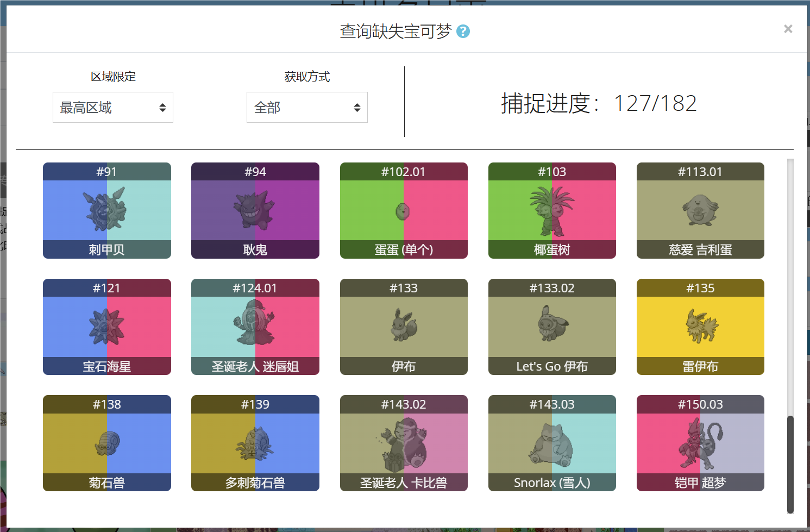Click the #103 number label
Image resolution: width=810 pixels, height=532 pixels.
point(552,172)
